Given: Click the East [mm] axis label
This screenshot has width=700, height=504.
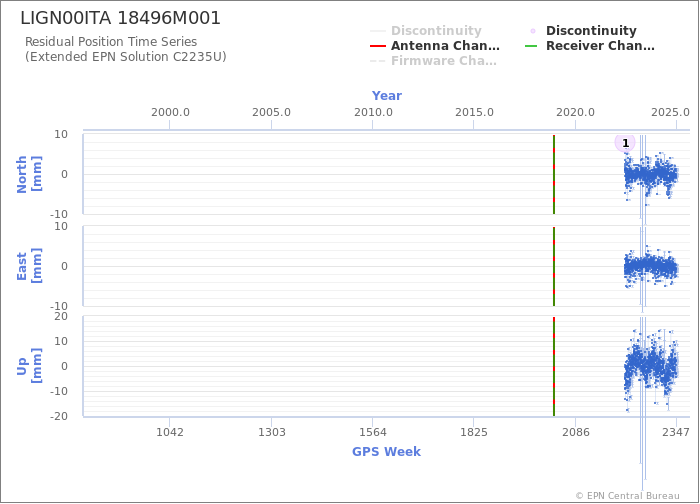Looking at the screenshot, I should 29,267.
